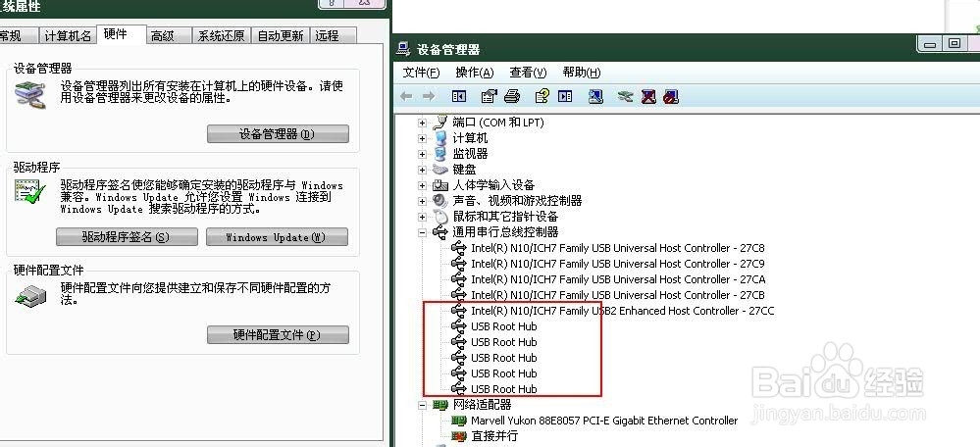Click the Windows Update(W) button
The image size is (980, 447).
pyautogui.click(x=277, y=237)
